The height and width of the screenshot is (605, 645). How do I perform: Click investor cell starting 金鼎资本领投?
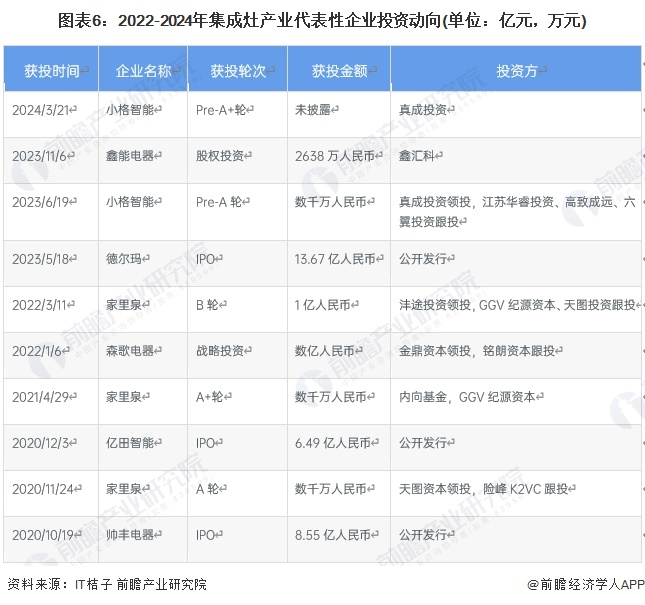516,356
